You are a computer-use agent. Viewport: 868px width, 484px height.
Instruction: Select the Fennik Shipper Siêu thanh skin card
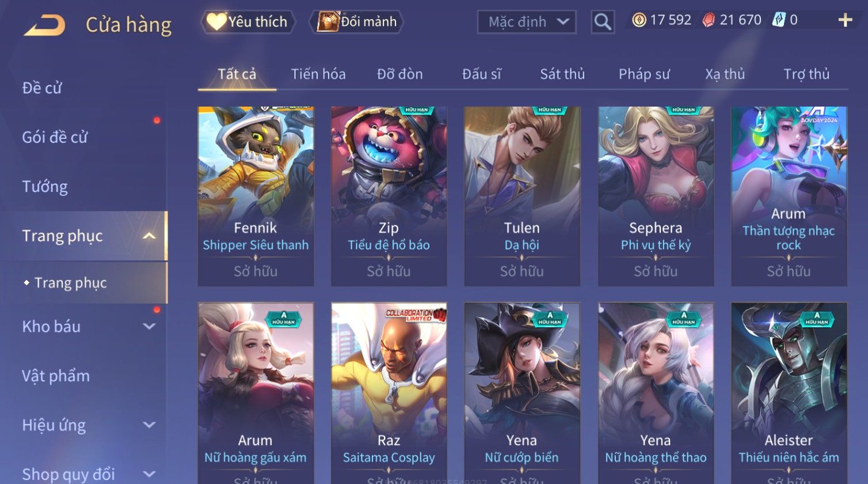coord(256,196)
